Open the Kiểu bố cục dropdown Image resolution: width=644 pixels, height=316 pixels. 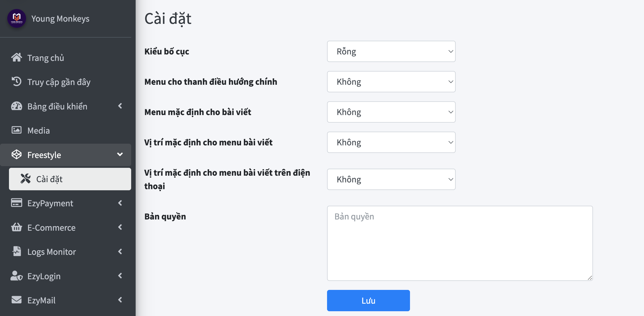click(x=391, y=51)
